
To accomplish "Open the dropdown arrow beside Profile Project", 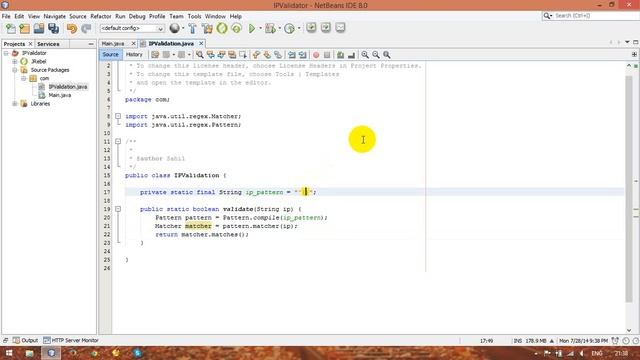I will [299, 28].
